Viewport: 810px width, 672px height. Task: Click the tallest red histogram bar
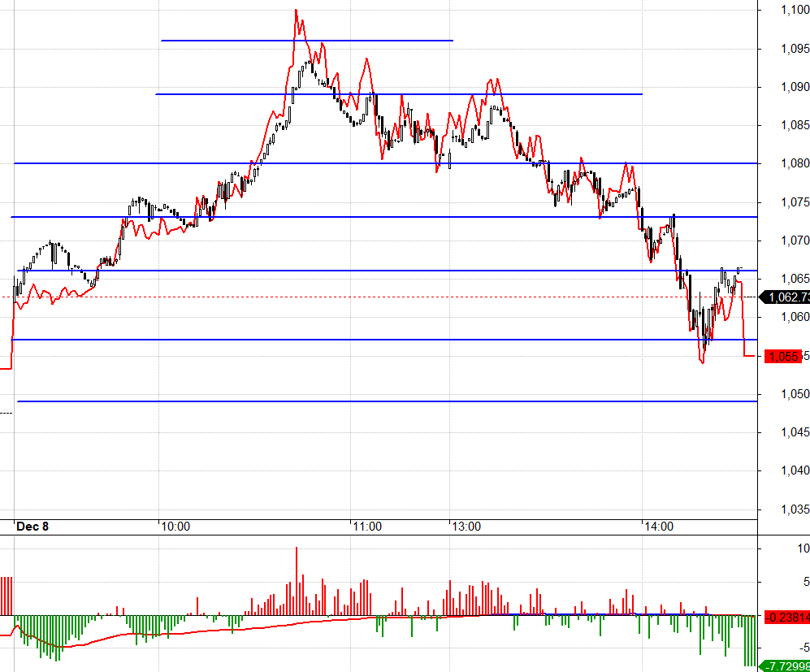click(x=297, y=581)
